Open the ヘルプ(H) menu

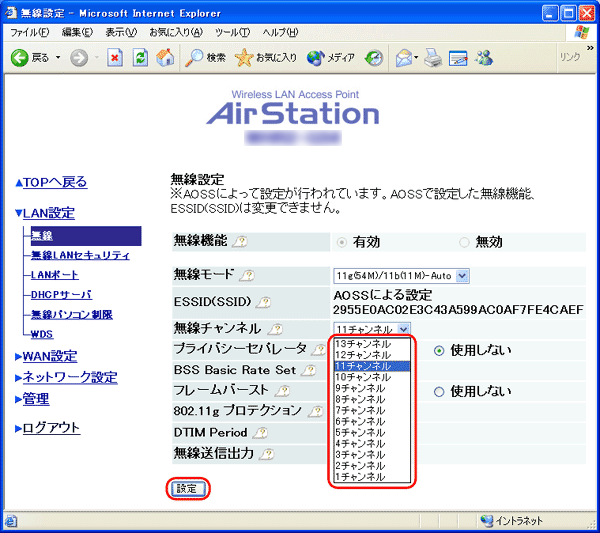280,33
